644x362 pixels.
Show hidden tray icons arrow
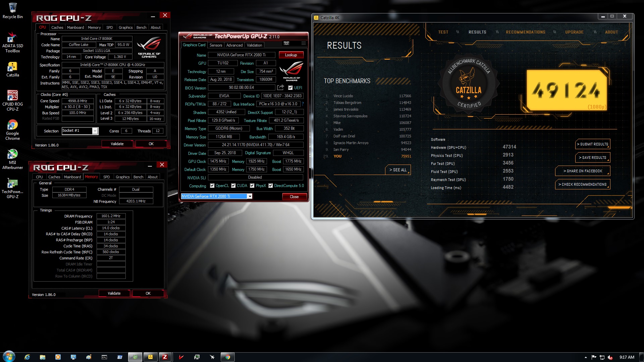586,357
